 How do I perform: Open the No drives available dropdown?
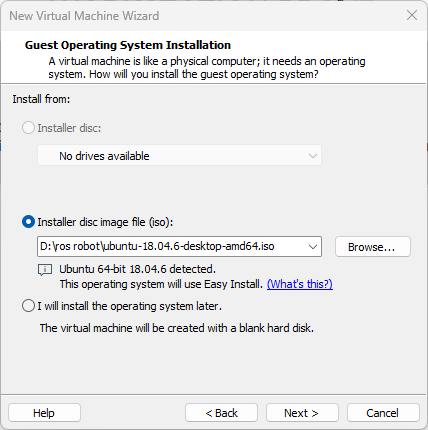(179, 155)
